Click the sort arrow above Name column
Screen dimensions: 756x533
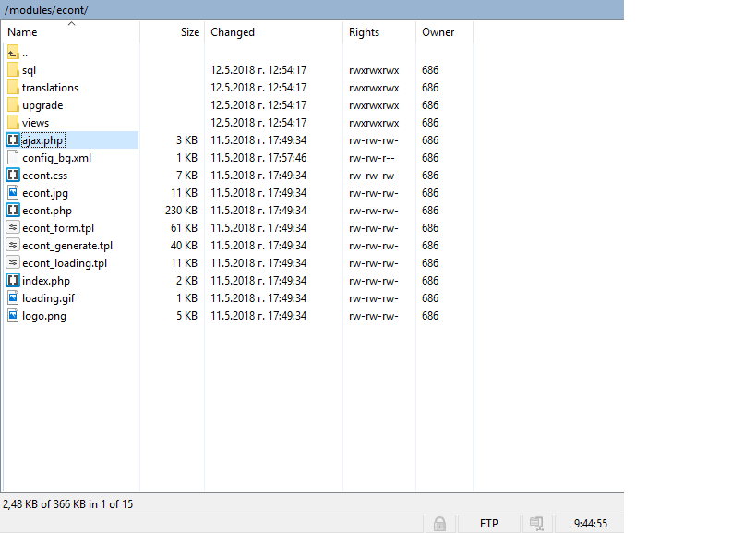pos(71,24)
